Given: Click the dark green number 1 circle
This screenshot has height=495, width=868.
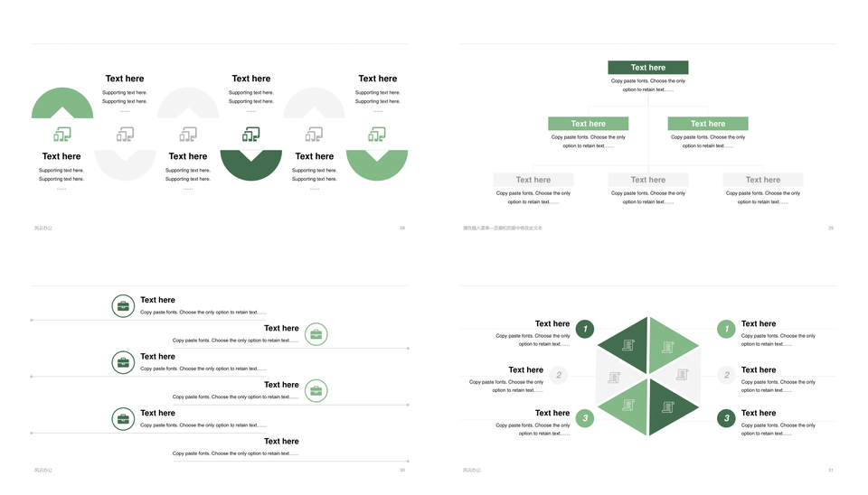Looking at the screenshot, I should pyautogui.click(x=585, y=329).
